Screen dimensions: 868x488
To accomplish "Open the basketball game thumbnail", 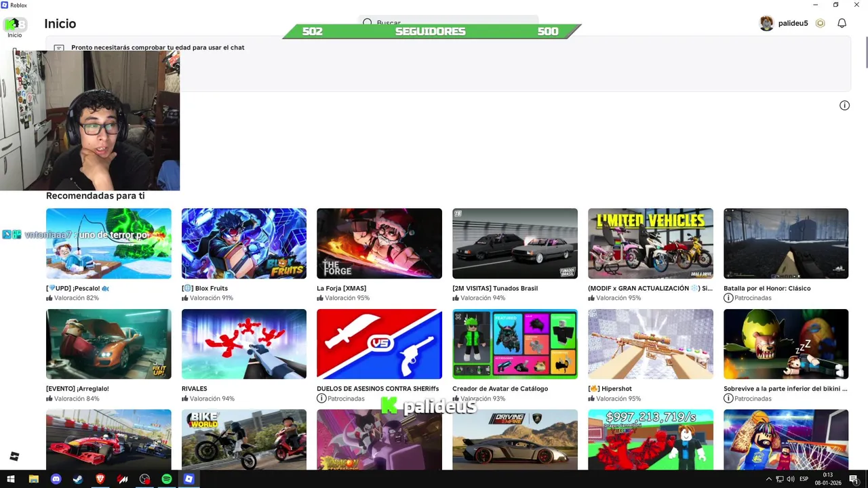I will click(x=786, y=439).
